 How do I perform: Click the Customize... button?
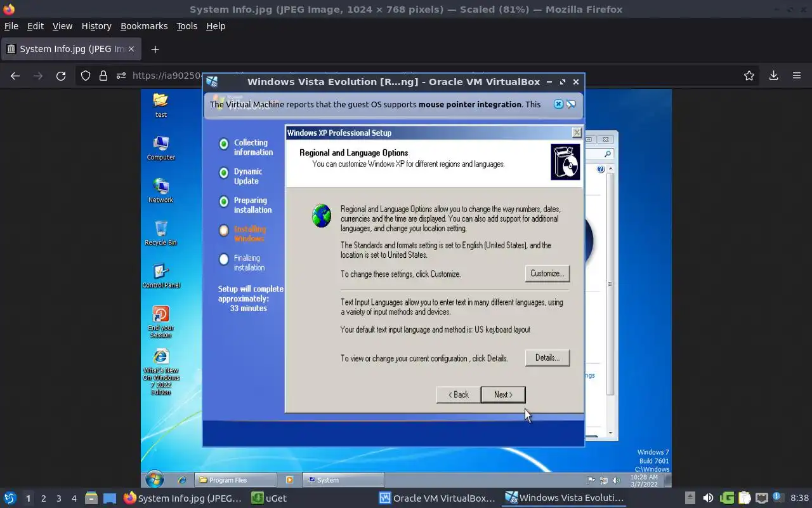pos(547,274)
